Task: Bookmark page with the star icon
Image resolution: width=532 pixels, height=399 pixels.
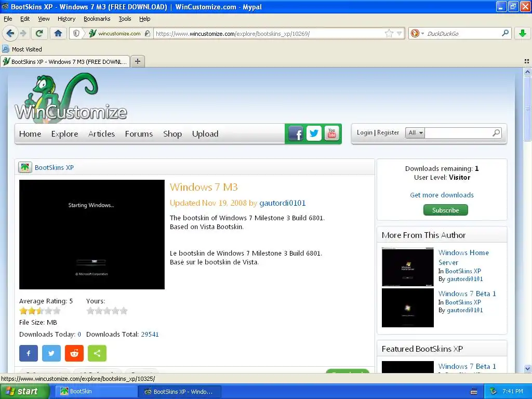Action: coord(389,33)
